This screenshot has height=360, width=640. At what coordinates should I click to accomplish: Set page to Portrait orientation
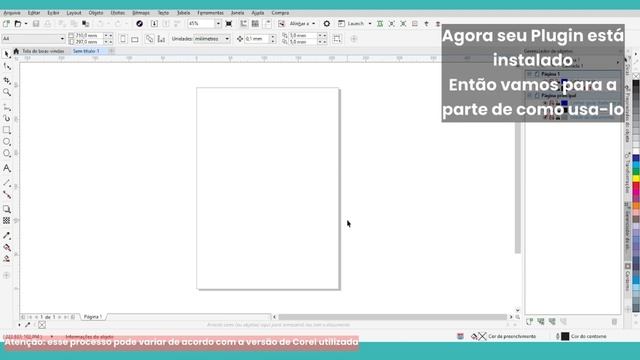coord(123,39)
